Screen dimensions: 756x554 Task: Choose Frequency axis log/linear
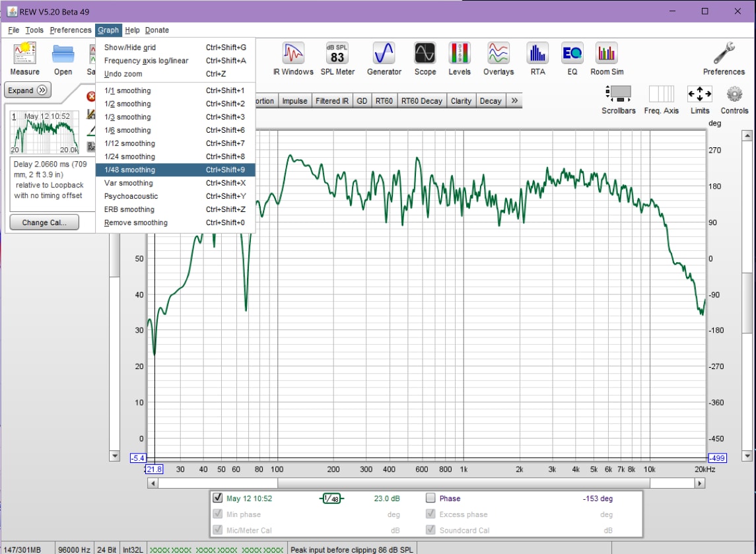[x=175, y=61]
